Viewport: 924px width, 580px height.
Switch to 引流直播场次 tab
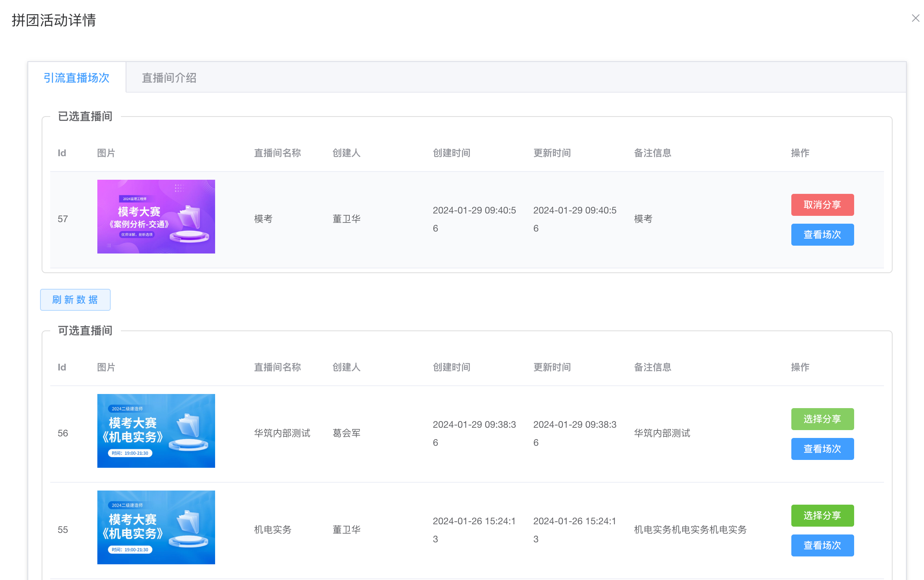[x=77, y=78]
